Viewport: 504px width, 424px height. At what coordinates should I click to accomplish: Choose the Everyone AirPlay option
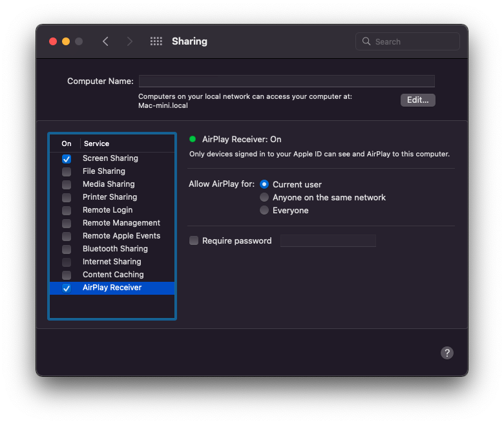click(264, 210)
